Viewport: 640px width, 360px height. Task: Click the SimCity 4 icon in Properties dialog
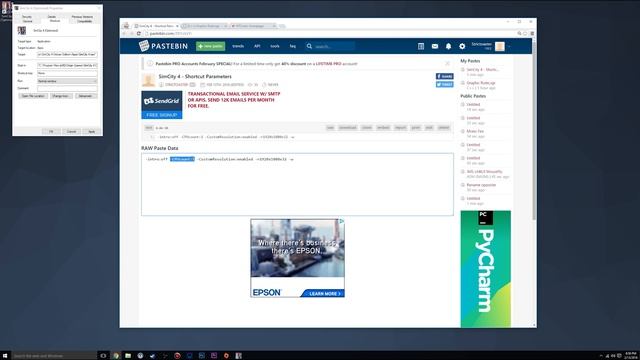[x=22, y=30]
